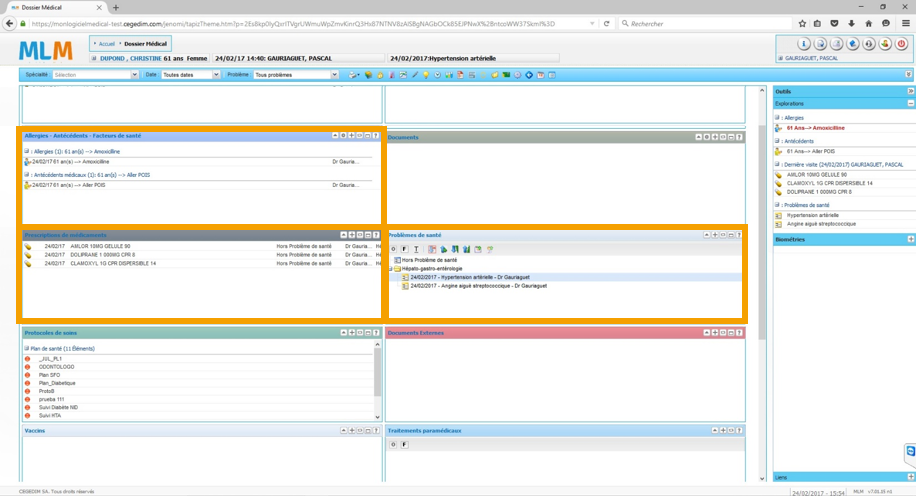Click the plus icon on Vaccins panel header

(352, 431)
